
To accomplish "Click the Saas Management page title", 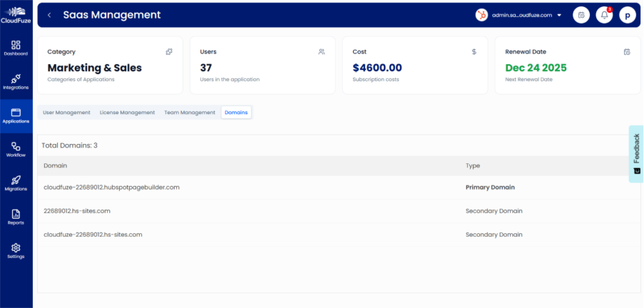I will coord(112,15).
